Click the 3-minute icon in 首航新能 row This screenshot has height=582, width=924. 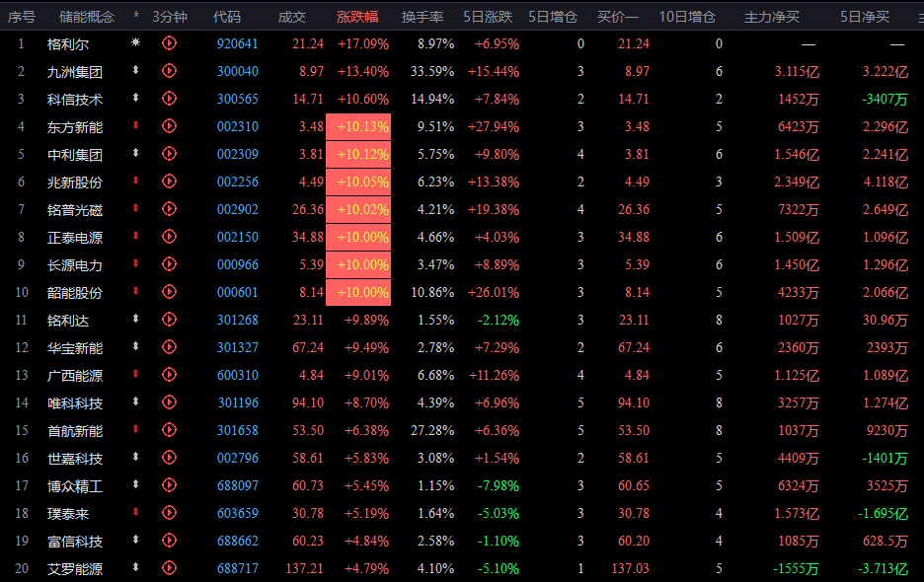point(169,431)
